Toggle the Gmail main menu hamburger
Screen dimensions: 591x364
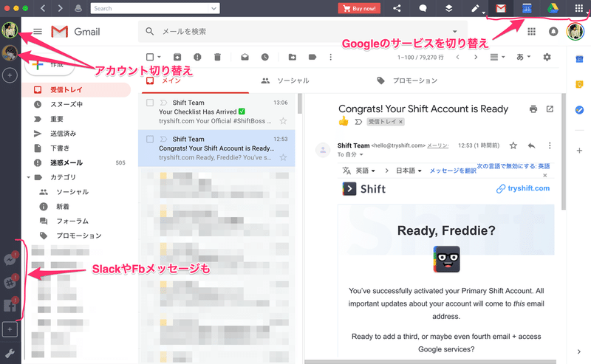[38, 32]
